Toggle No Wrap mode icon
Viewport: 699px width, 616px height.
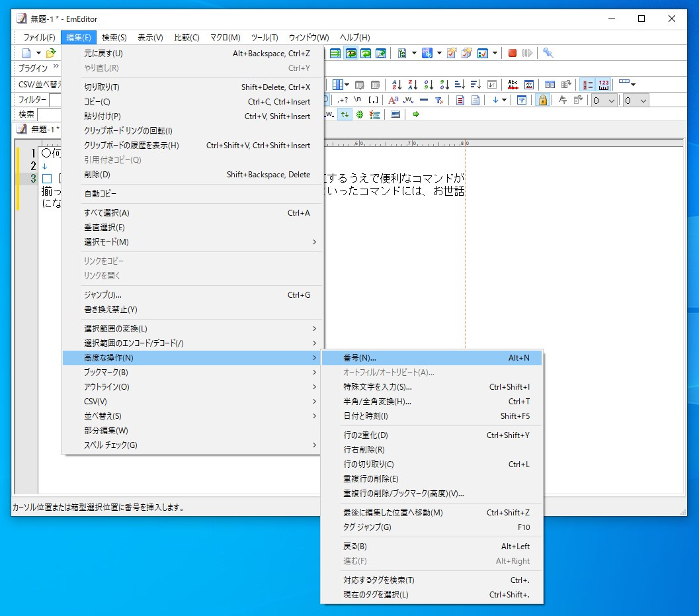pos(335,53)
